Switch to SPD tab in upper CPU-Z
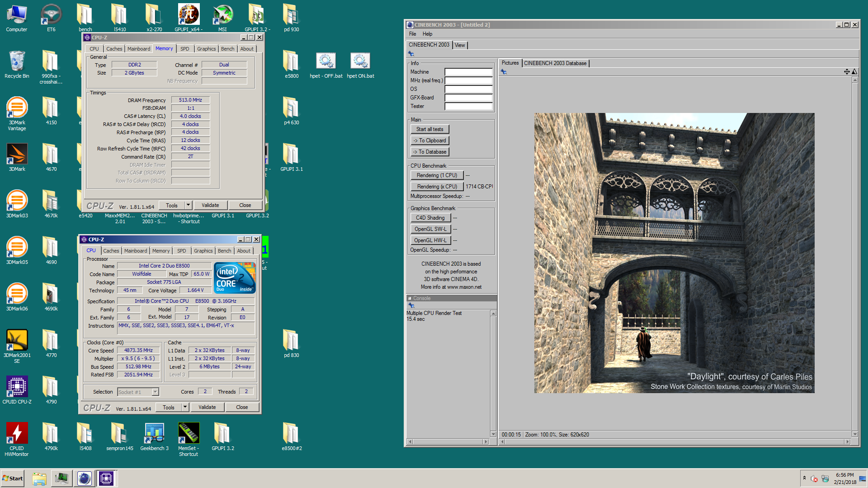 pyautogui.click(x=184, y=49)
